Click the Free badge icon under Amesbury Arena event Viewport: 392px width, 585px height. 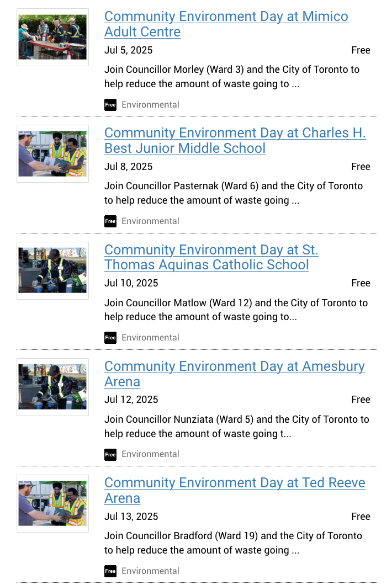click(110, 454)
